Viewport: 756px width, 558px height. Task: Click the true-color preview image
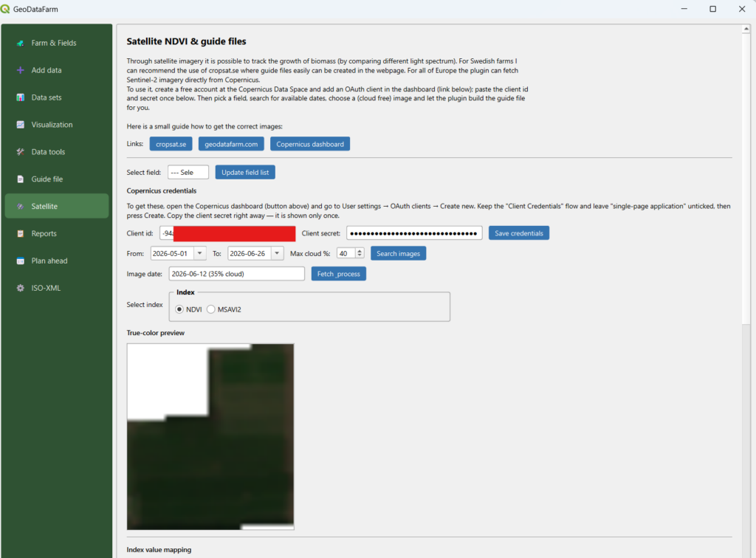(x=210, y=436)
